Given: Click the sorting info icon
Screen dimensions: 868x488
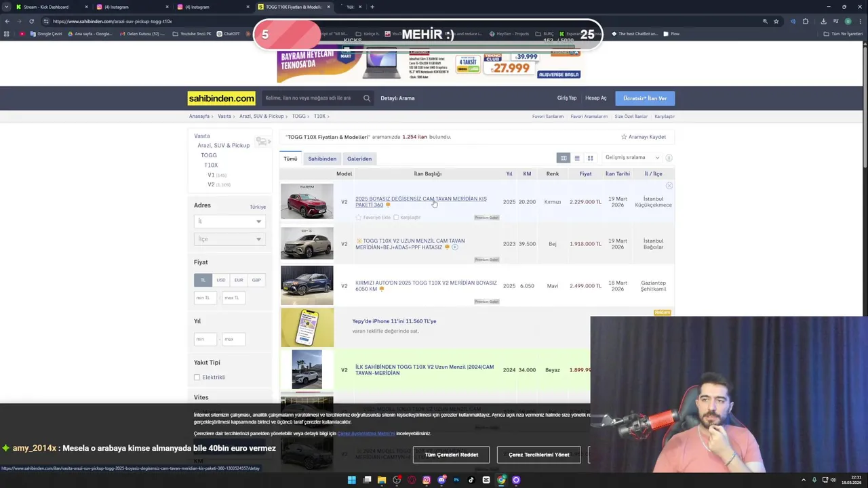Looking at the screenshot, I should click(x=669, y=158).
